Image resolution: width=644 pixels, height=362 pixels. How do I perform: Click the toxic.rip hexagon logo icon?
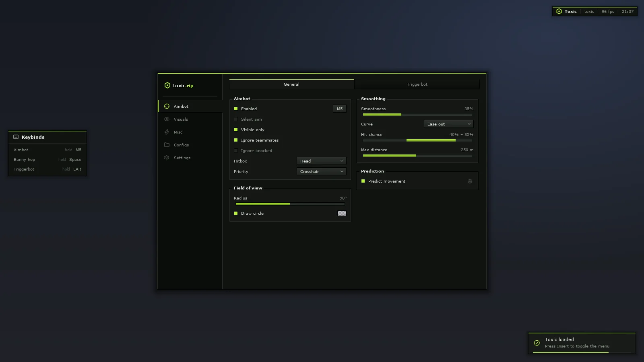pyautogui.click(x=167, y=85)
